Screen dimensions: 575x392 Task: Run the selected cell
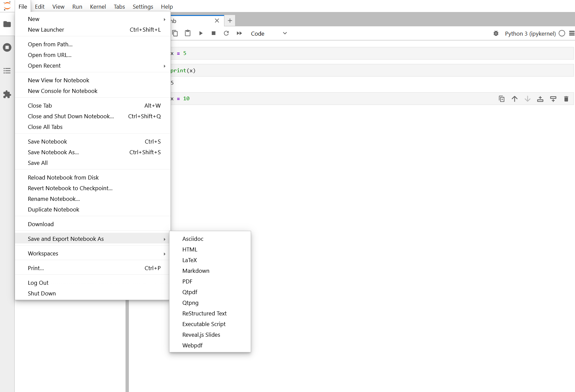point(201,33)
